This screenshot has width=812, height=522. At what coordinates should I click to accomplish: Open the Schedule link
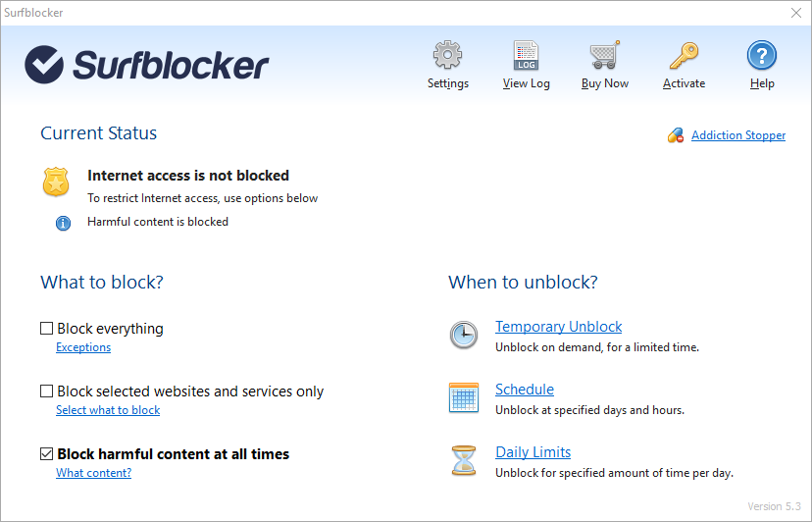525,390
